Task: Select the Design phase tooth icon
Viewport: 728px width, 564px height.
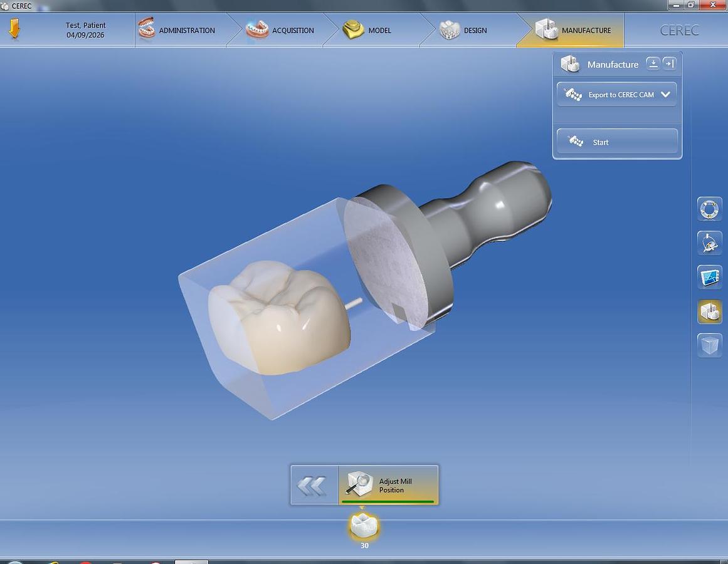Action: (450, 29)
